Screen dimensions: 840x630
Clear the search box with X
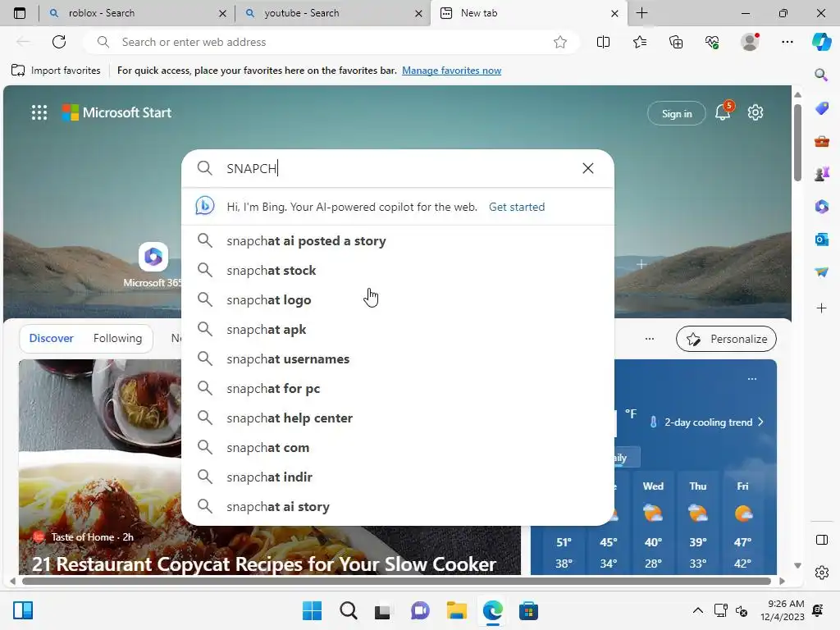coord(587,168)
